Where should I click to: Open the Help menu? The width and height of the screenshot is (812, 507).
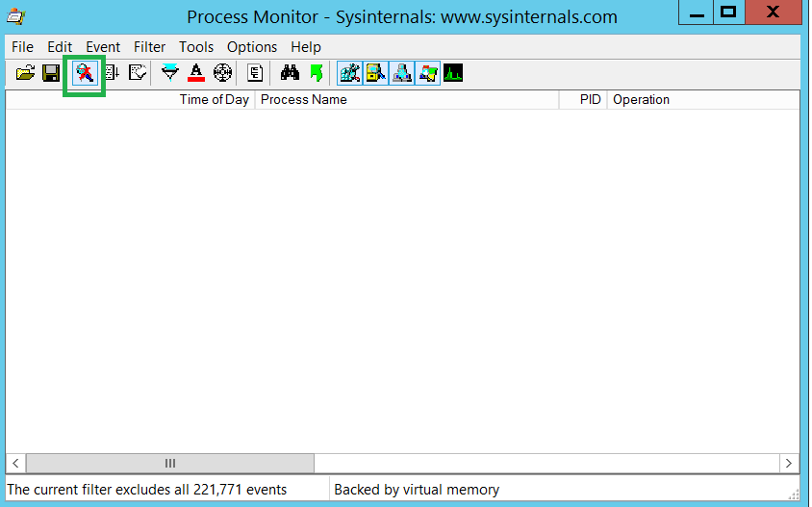(306, 47)
